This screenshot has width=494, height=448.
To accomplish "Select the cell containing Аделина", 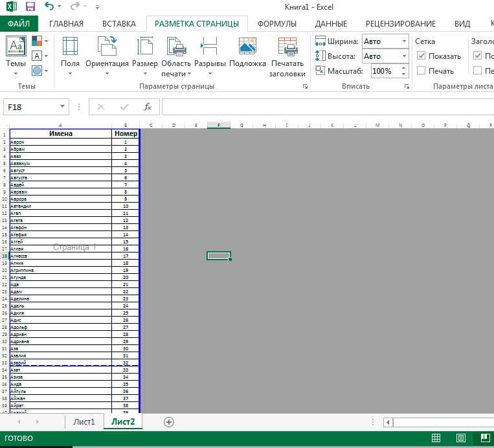I will [61, 298].
